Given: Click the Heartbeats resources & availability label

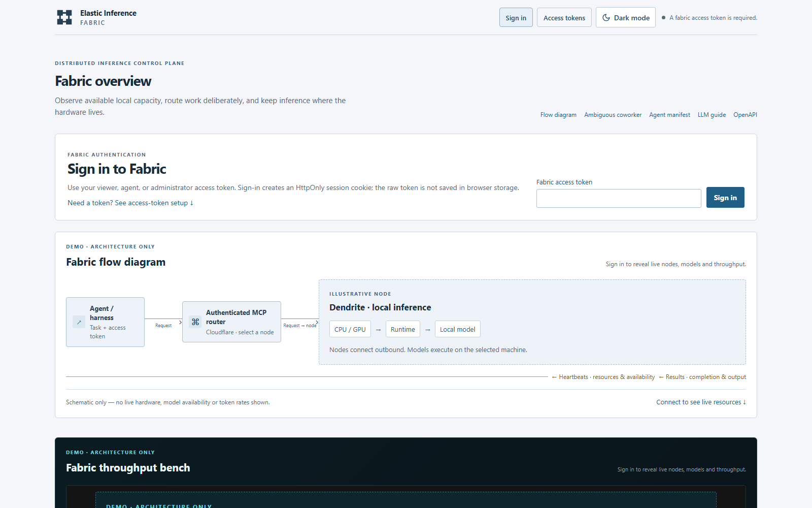Looking at the screenshot, I should pos(603,377).
